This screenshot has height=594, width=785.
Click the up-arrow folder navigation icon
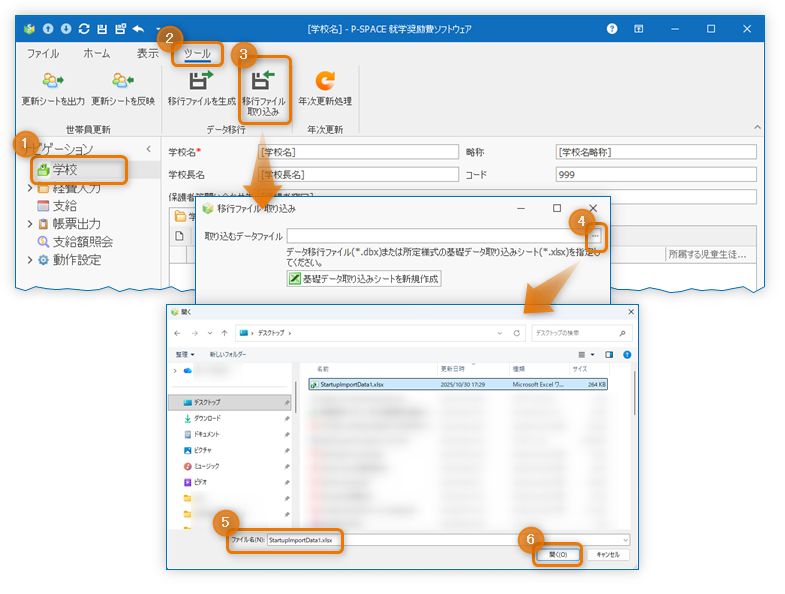(225, 332)
